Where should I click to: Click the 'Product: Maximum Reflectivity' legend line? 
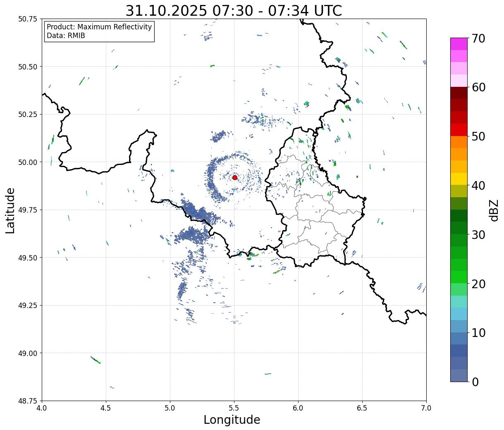[x=99, y=27]
